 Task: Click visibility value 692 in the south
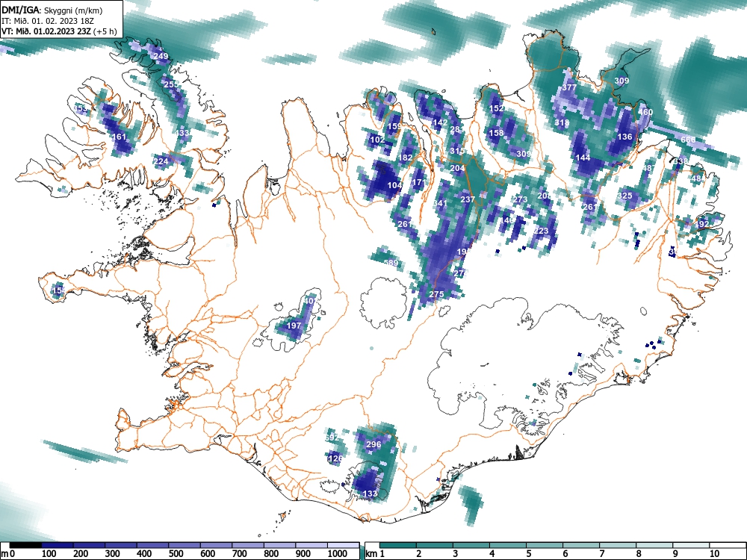pyautogui.click(x=332, y=437)
